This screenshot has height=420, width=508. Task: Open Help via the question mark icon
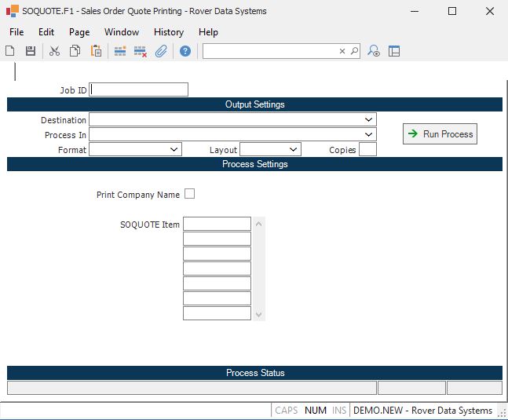(185, 51)
